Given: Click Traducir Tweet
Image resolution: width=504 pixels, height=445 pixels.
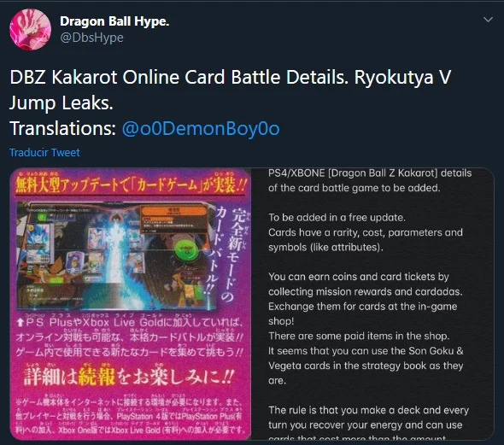Looking at the screenshot, I should click(44, 152).
